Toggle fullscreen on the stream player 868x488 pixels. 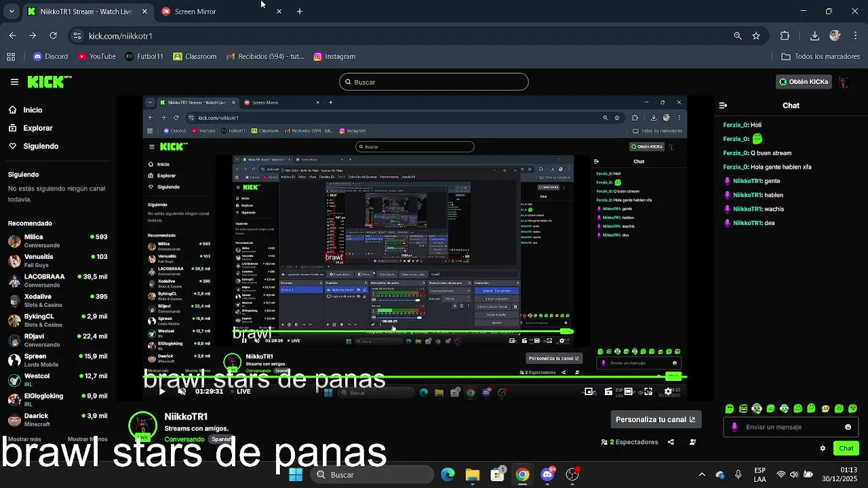coord(648,391)
